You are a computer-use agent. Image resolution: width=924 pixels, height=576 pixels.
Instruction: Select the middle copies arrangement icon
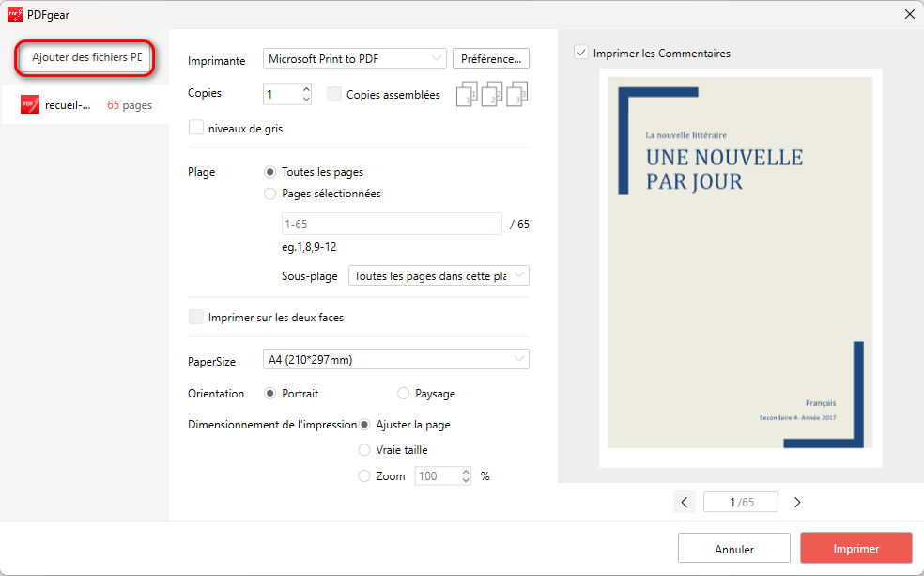(x=490, y=93)
